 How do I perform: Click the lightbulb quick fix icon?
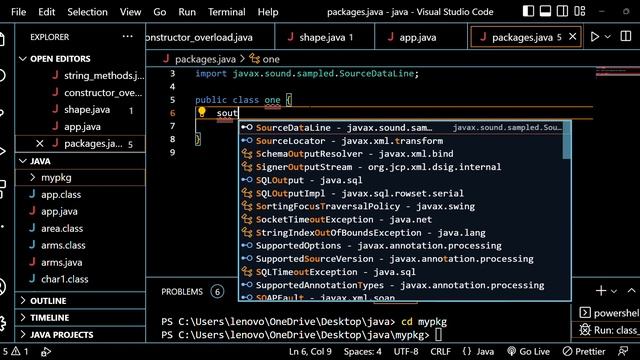click(202, 112)
